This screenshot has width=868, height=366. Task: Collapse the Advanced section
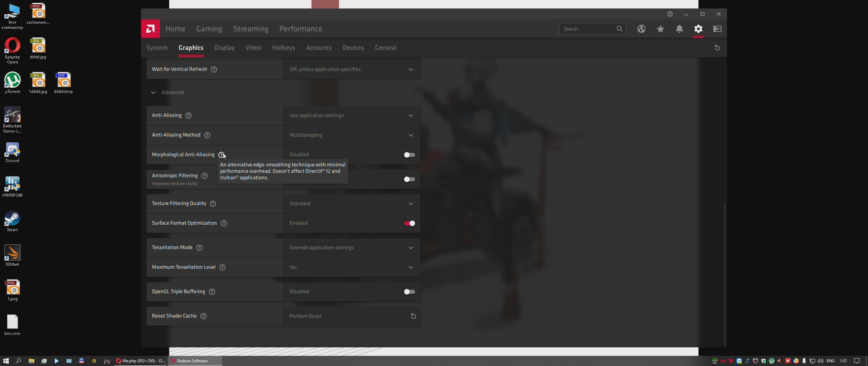pyautogui.click(x=153, y=93)
